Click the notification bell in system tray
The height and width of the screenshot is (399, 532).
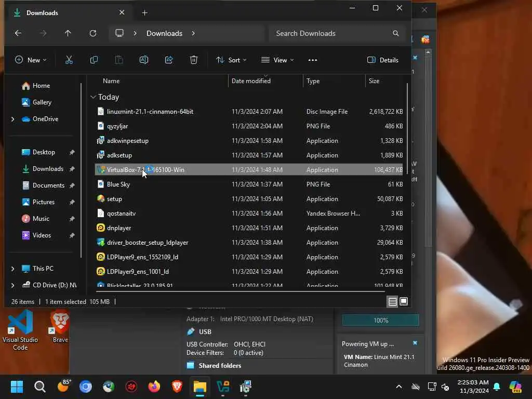(497, 387)
